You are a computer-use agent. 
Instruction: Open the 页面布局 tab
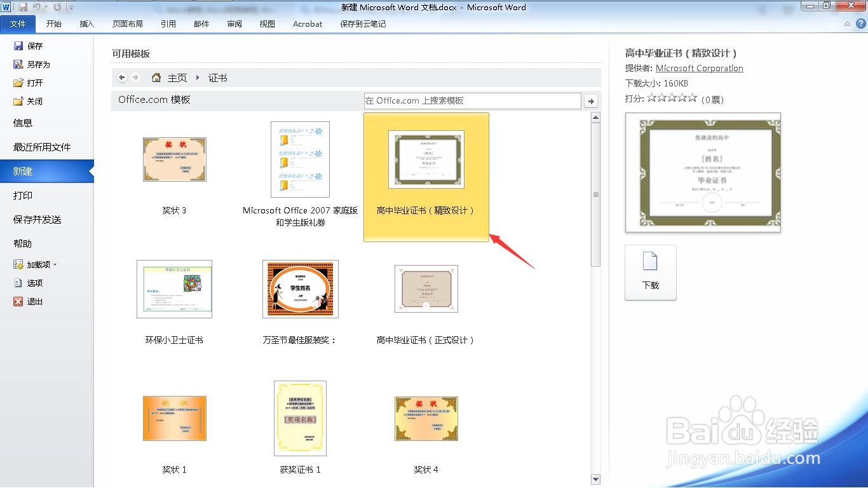point(128,24)
